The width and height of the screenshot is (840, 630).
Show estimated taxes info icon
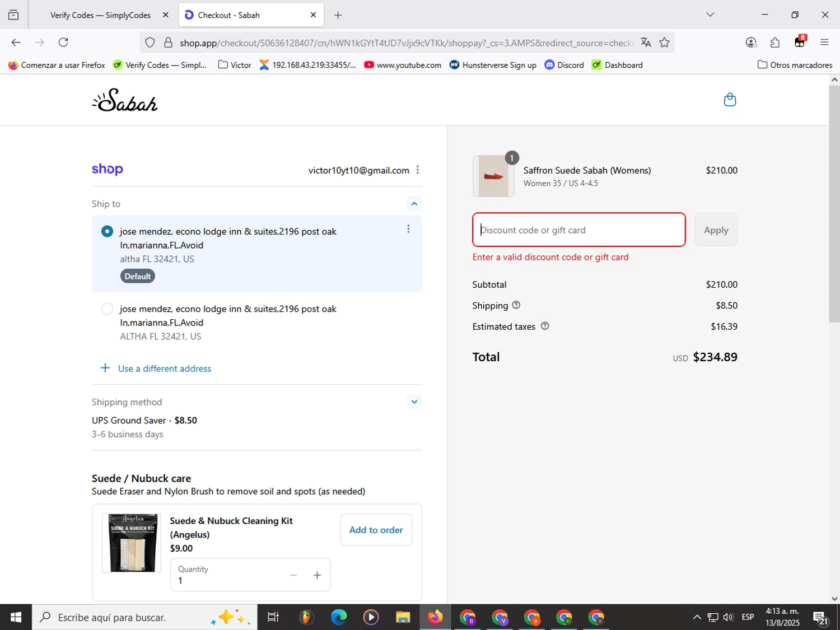pos(545,326)
